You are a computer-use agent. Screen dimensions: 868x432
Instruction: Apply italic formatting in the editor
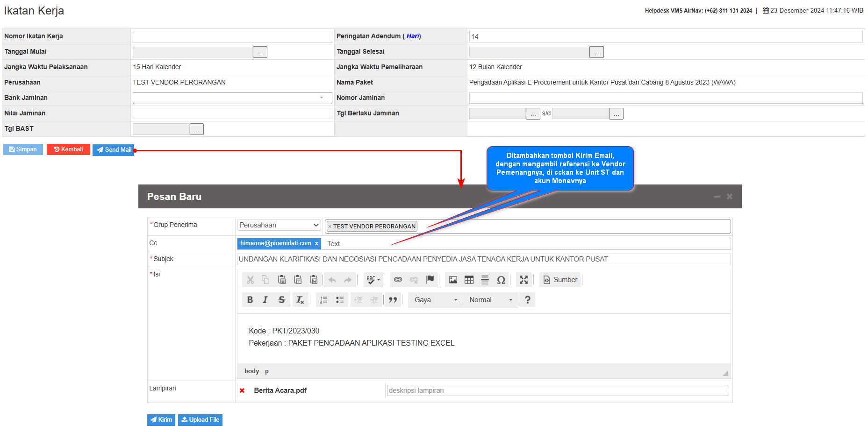(x=265, y=300)
